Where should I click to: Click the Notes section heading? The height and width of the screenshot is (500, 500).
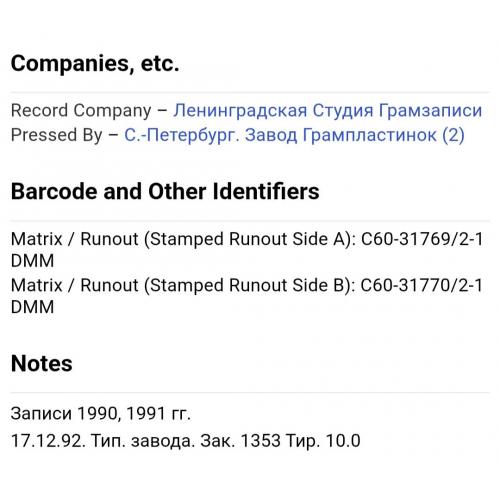point(42,363)
